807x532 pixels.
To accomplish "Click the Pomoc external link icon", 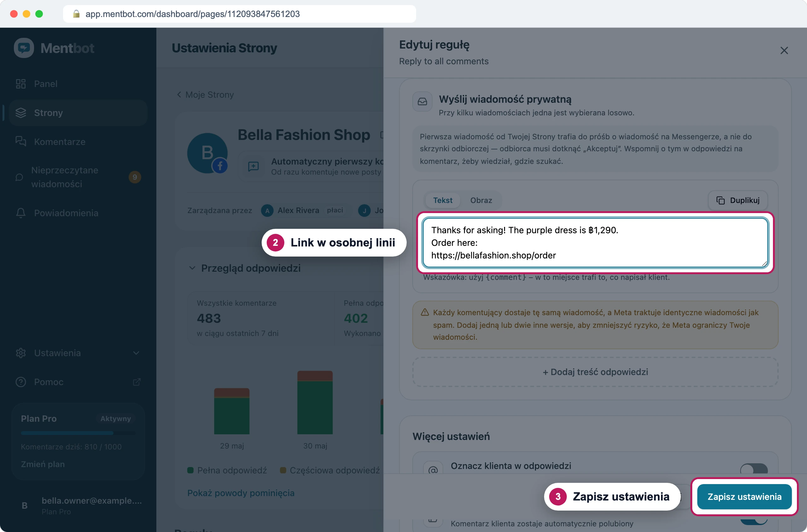I will (136, 382).
